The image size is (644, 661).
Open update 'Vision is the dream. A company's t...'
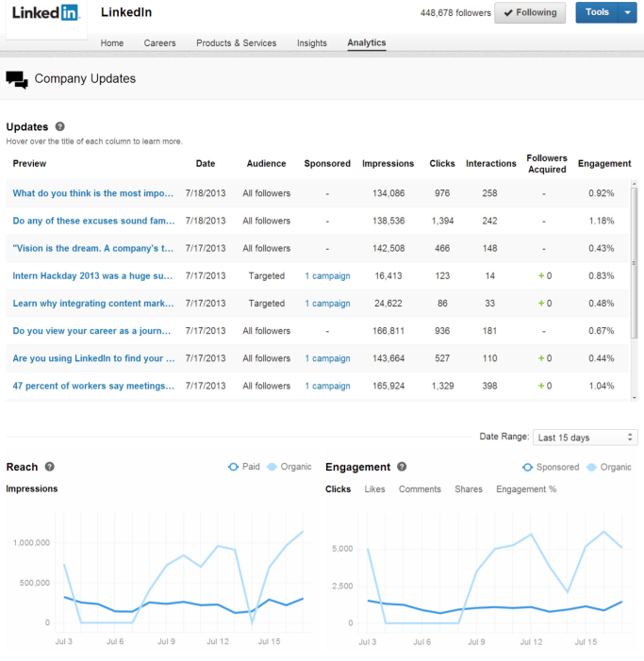[93, 248]
